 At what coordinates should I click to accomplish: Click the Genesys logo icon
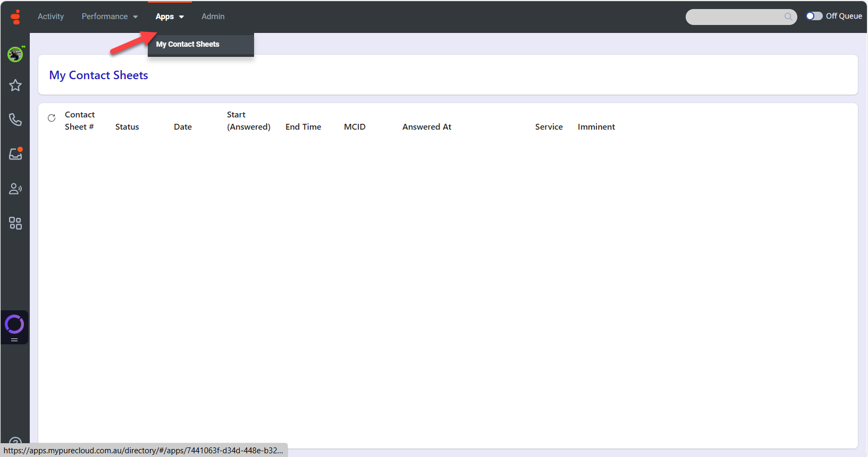click(16, 17)
